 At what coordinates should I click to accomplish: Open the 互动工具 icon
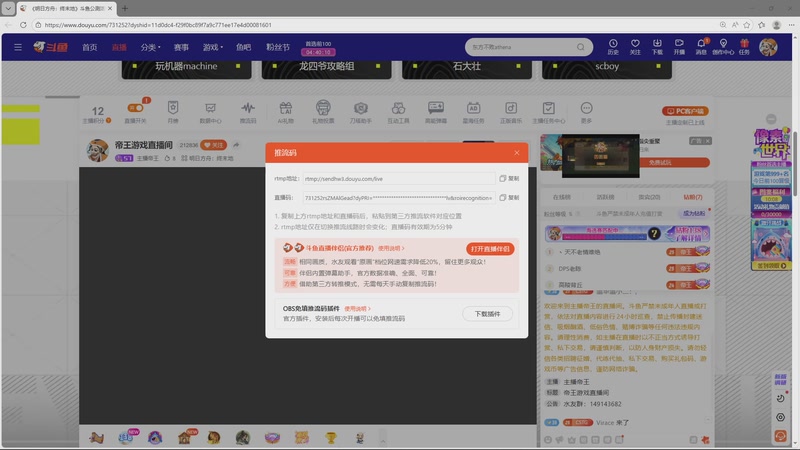click(398, 108)
